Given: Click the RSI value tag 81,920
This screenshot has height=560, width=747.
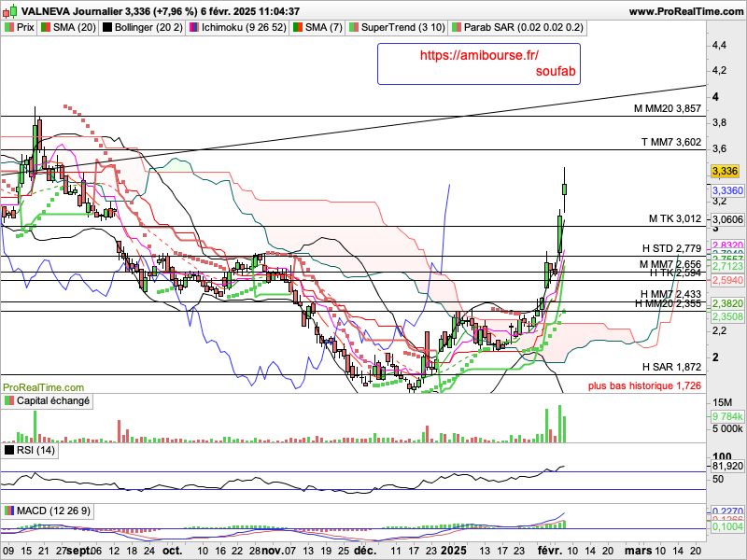Looking at the screenshot, I should pos(727,466).
